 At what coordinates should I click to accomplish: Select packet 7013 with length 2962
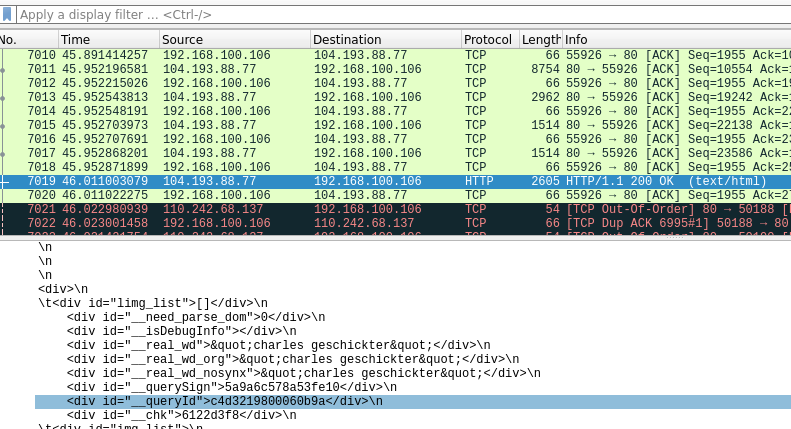(396, 97)
